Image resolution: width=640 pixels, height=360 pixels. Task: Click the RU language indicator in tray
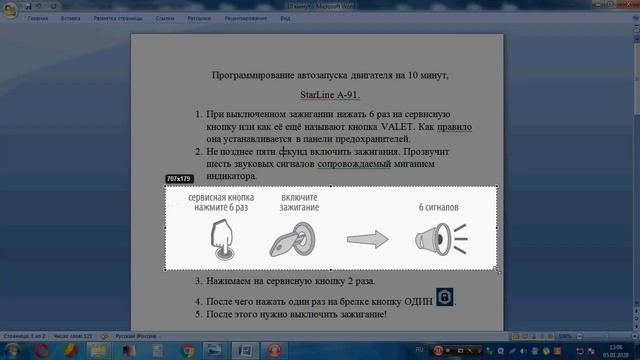click(x=419, y=350)
